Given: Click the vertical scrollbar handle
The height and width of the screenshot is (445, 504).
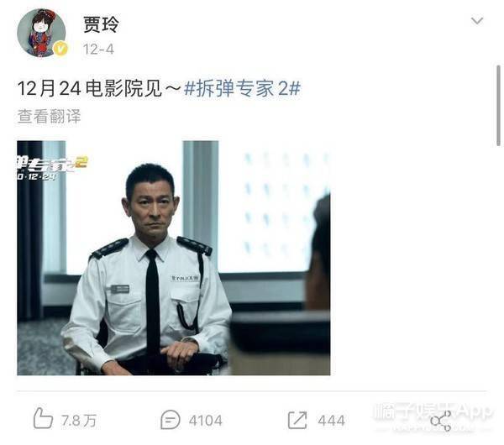Looking at the screenshot, I should click(498, 106).
